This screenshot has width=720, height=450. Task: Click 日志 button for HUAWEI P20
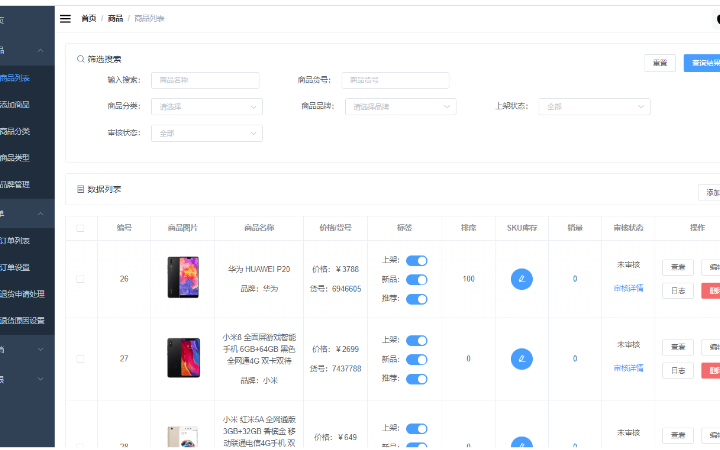[x=678, y=291]
